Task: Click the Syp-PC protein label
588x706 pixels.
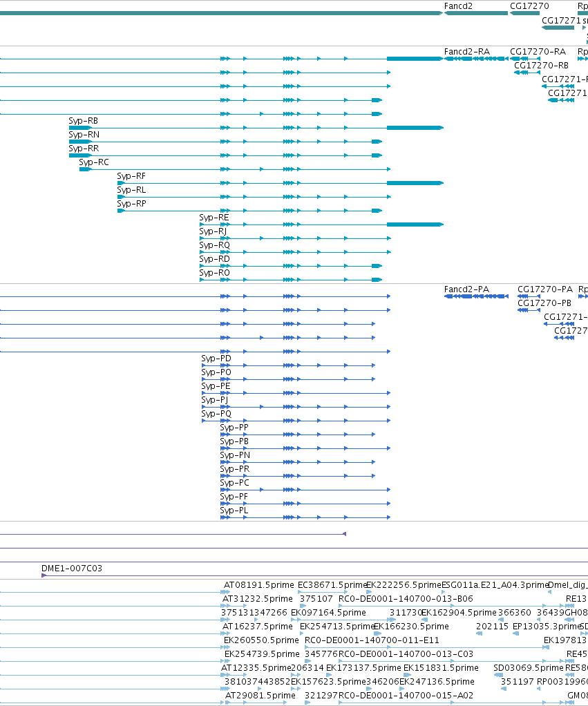Action: [234, 483]
